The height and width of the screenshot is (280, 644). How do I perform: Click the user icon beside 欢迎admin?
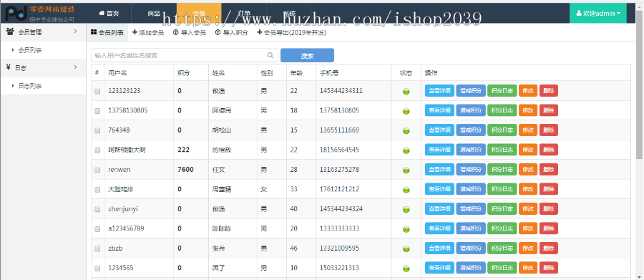tap(579, 13)
